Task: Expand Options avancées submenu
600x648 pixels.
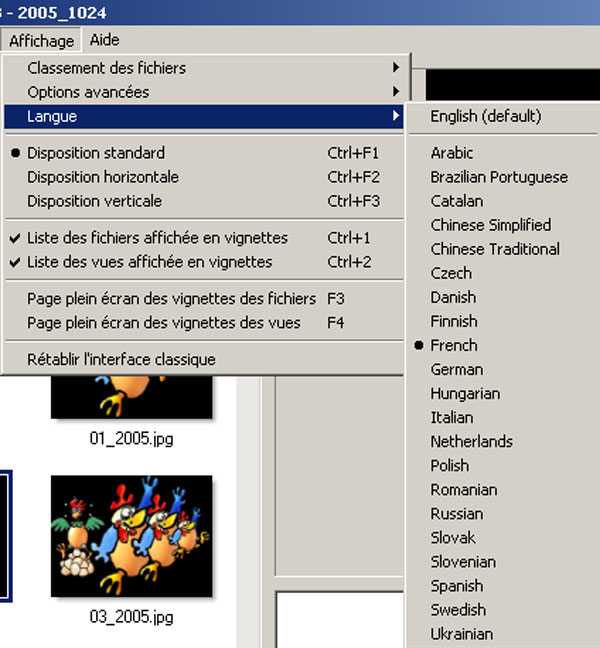Action: click(x=204, y=92)
